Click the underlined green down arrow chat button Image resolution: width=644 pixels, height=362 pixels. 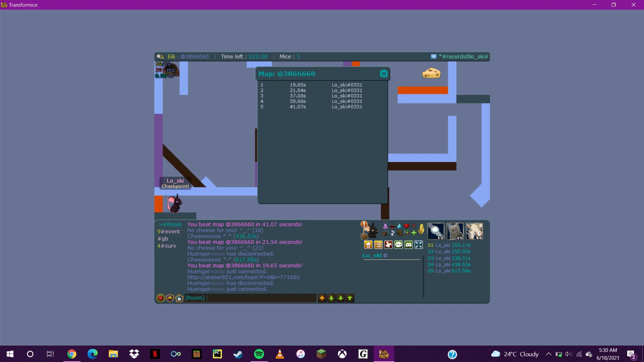point(331,298)
